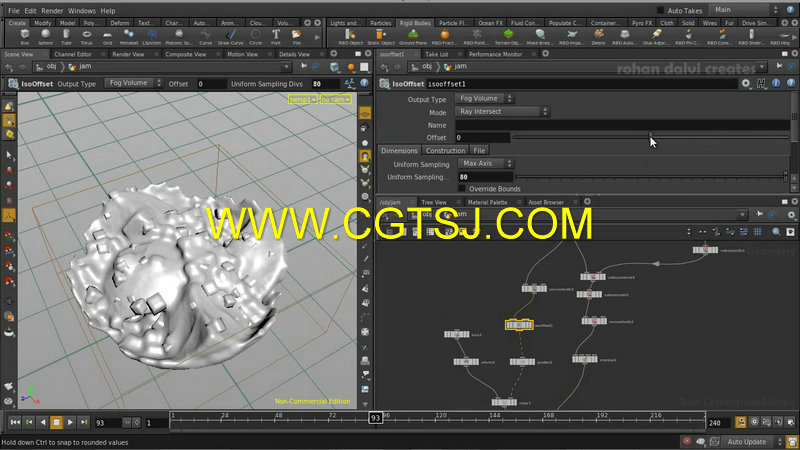Viewport: 800px width, 450px height.
Task: Adjust the Uniform Sampling Divs slider
Action: click(x=651, y=177)
